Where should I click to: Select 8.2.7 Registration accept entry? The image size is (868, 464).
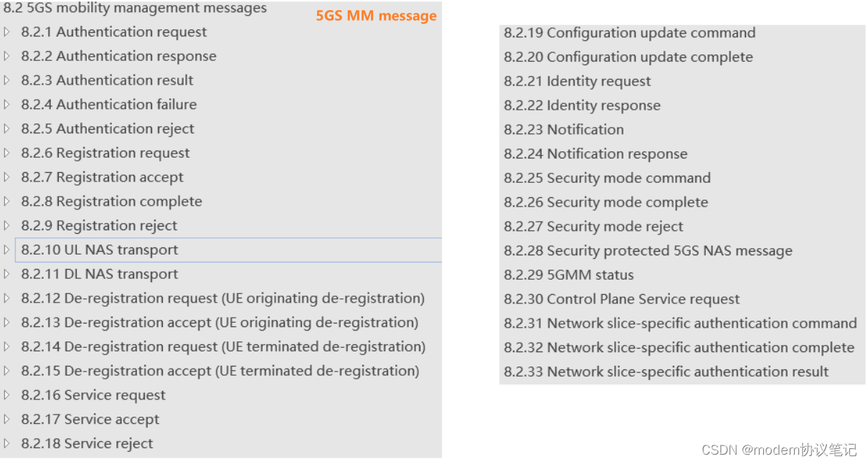(x=102, y=177)
